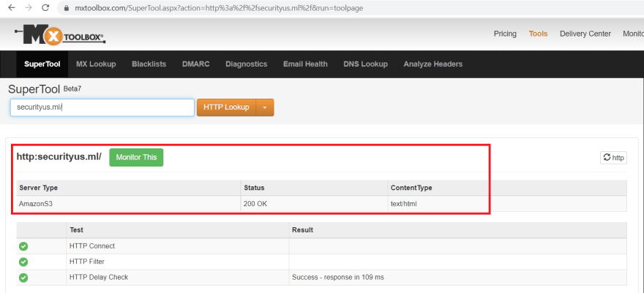Expand the HTTP Lookup dropdown arrow
This screenshot has width=644, height=293.
265,107
